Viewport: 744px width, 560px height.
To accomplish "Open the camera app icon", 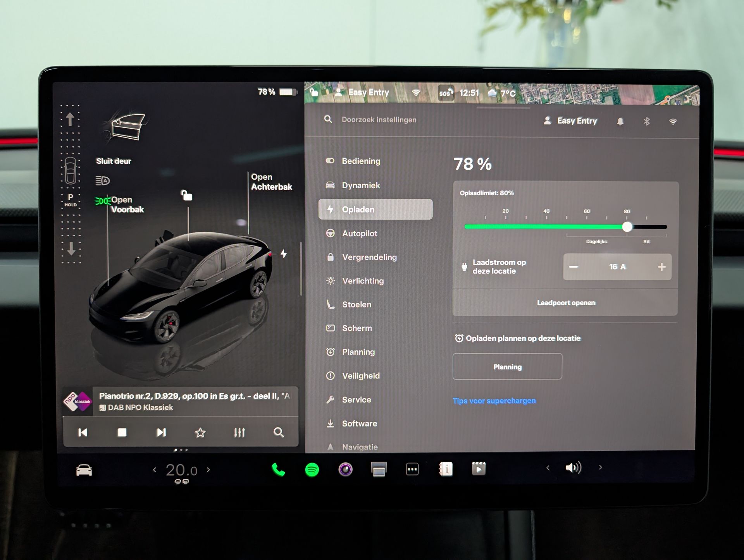I will click(345, 469).
